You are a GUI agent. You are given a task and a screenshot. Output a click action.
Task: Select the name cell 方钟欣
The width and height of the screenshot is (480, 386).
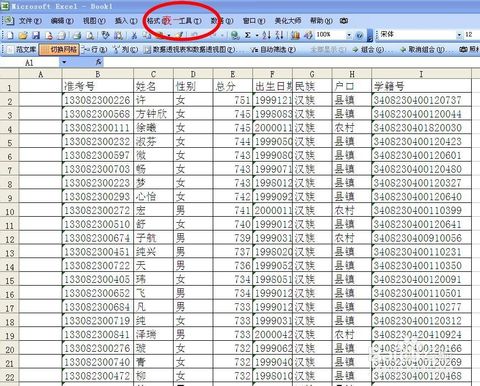pos(153,114)
